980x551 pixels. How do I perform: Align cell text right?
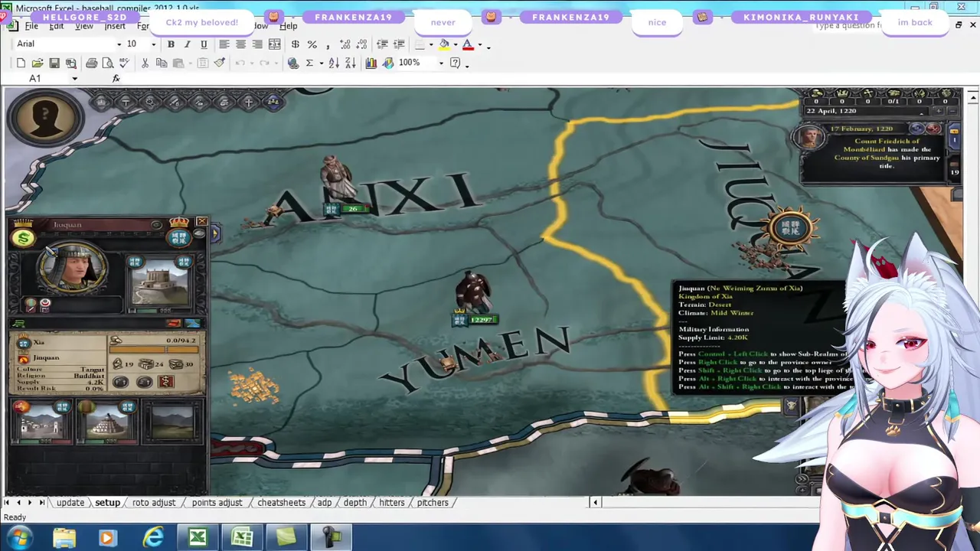[x=257, y=44]
